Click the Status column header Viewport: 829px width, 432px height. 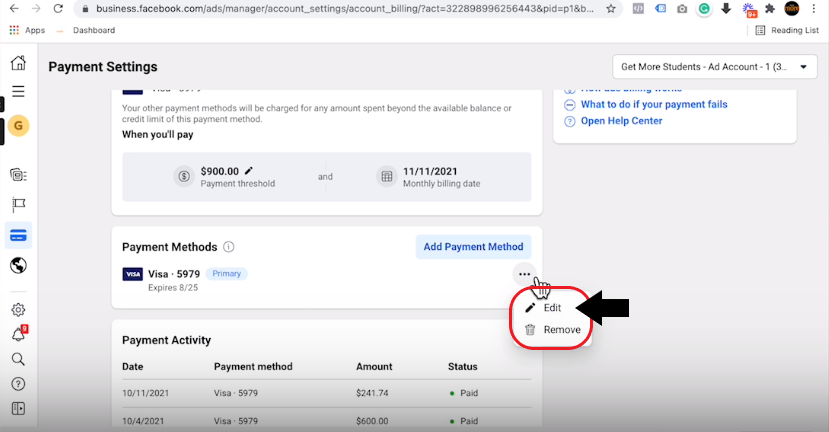click(x=463, y=366)
